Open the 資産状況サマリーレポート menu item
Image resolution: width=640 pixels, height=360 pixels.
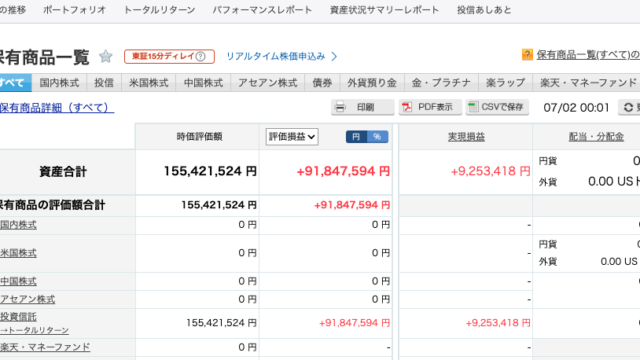pyautogui.click(x=384, y=10)
